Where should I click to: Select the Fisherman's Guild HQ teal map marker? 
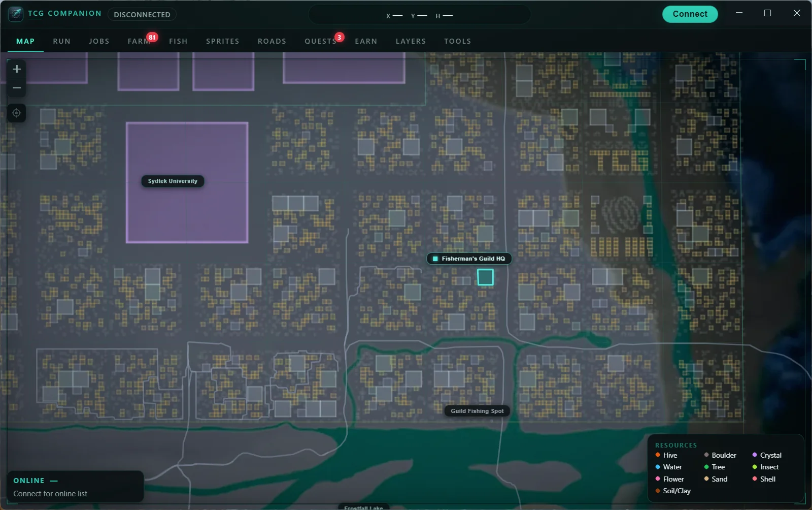(x=485, y=277)
